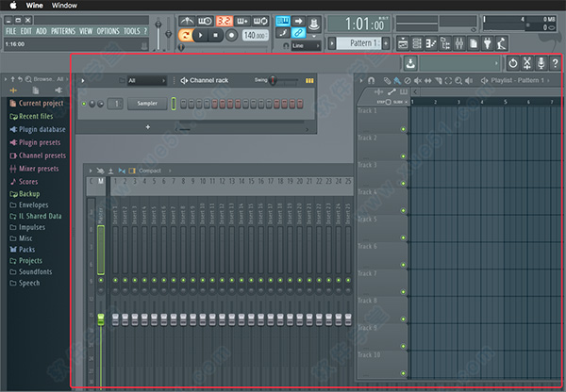Open the Plugin picker plug icon
Screen dimensions: 566x392
[488, 43]
